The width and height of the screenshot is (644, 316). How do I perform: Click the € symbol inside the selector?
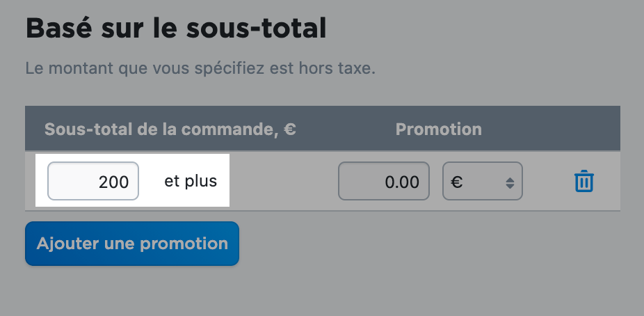(457, 181)
